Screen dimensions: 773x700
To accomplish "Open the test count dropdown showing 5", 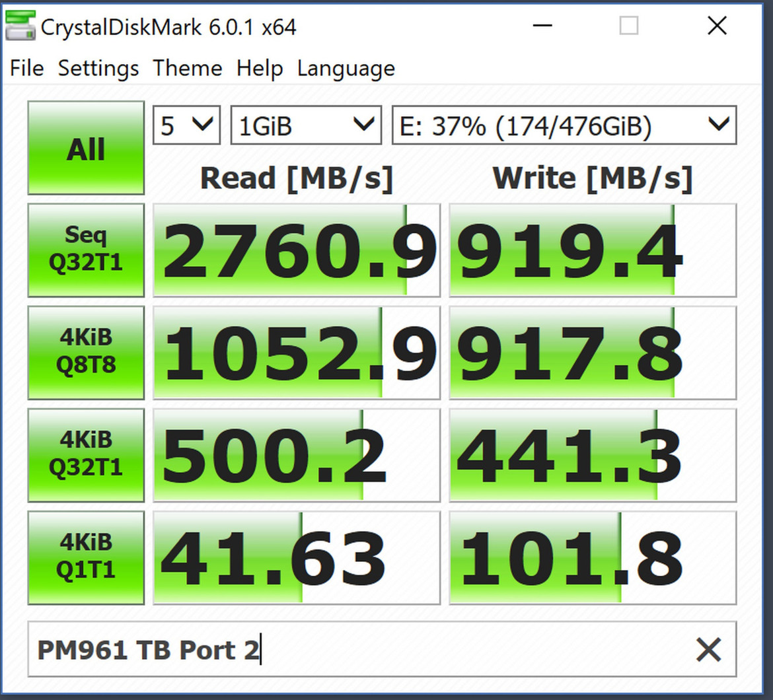I will tap(186, 125).
